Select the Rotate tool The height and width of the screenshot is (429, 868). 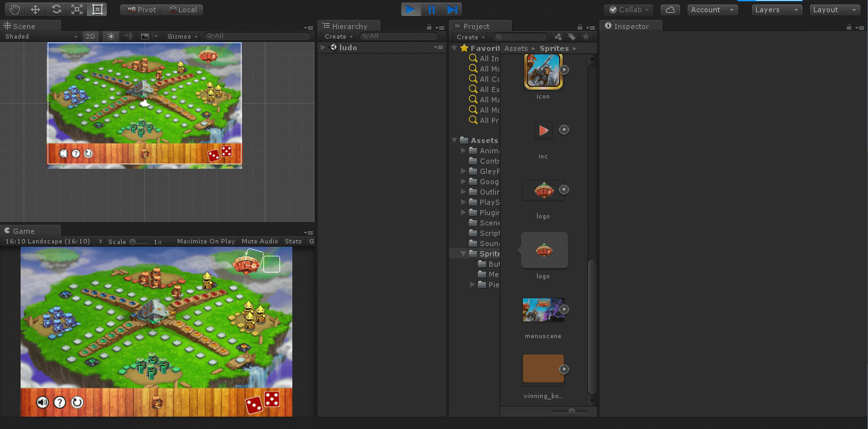click(x=56, y=10)
